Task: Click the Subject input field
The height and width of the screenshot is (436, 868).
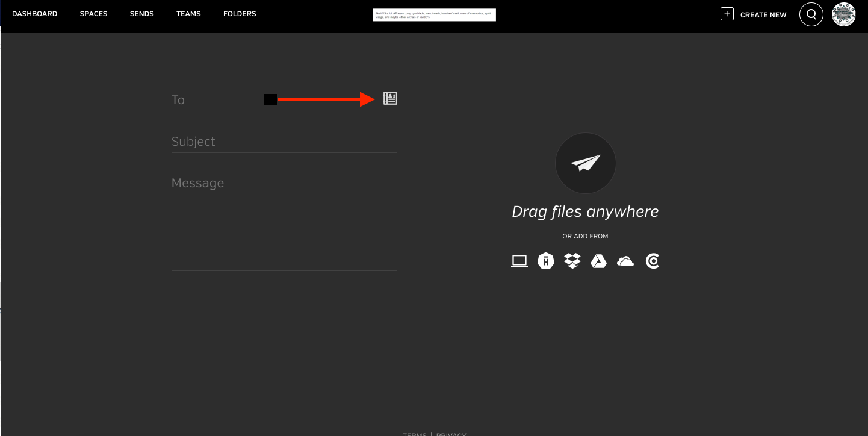Action: pos(283,141)
